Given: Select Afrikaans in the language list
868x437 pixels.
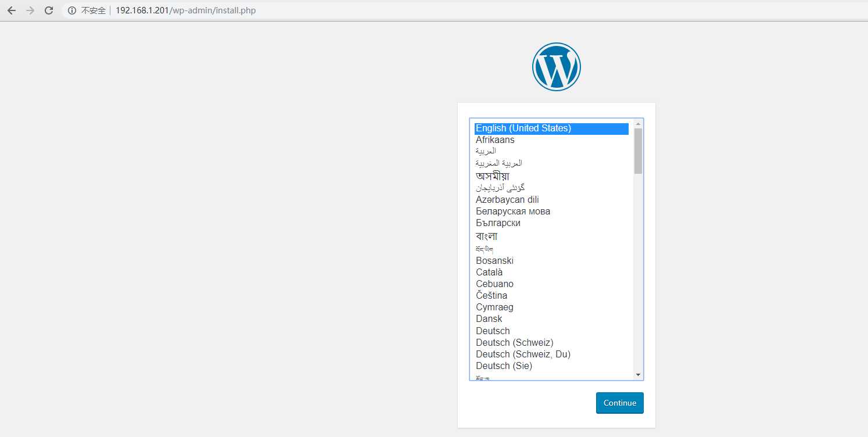Looking at the screenshot, I should pyautogui.click(x=551, y=140).
